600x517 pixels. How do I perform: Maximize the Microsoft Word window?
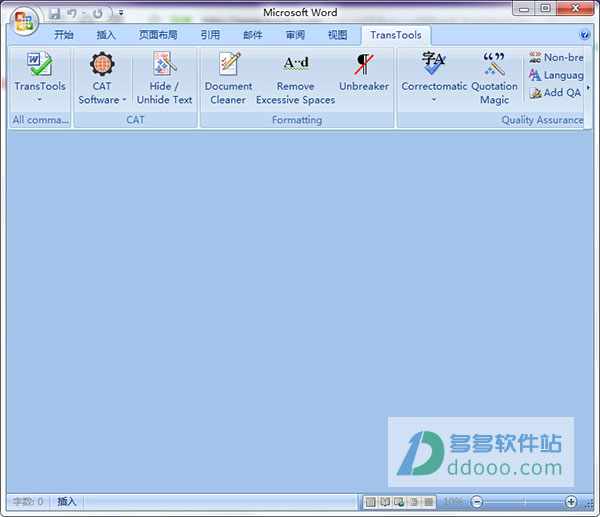pyautogui.click(x=545, y=8)
